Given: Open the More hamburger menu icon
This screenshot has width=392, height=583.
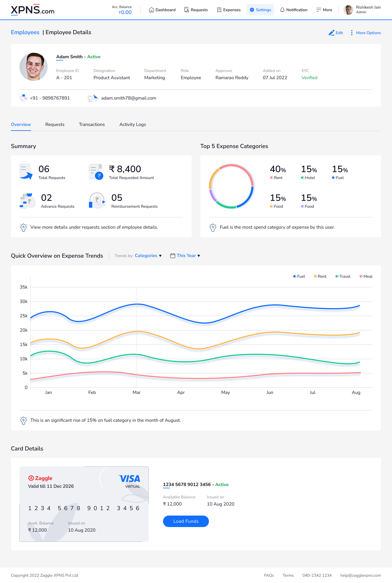Looking at the screenshot, I should click(x=319, y=10).
